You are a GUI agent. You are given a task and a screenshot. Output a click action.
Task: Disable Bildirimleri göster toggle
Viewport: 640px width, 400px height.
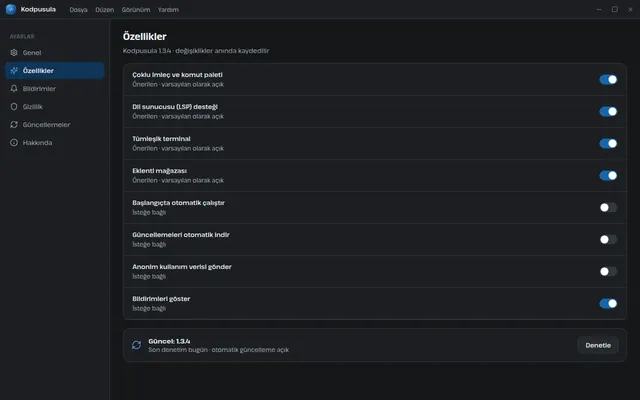[x=608, y=303]
